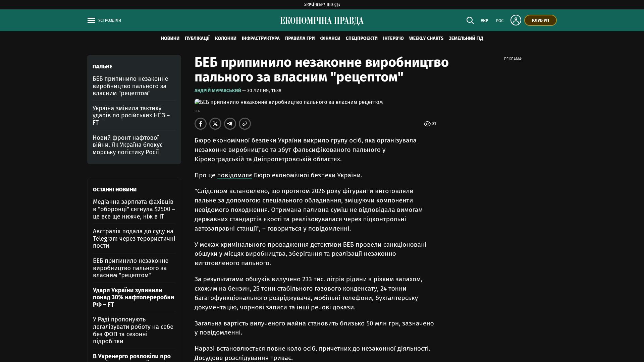This screenshot has width=644, height=362.
Task: Open story Україна змінила тактику ударів по НПЗ
Action: point(131,116)
